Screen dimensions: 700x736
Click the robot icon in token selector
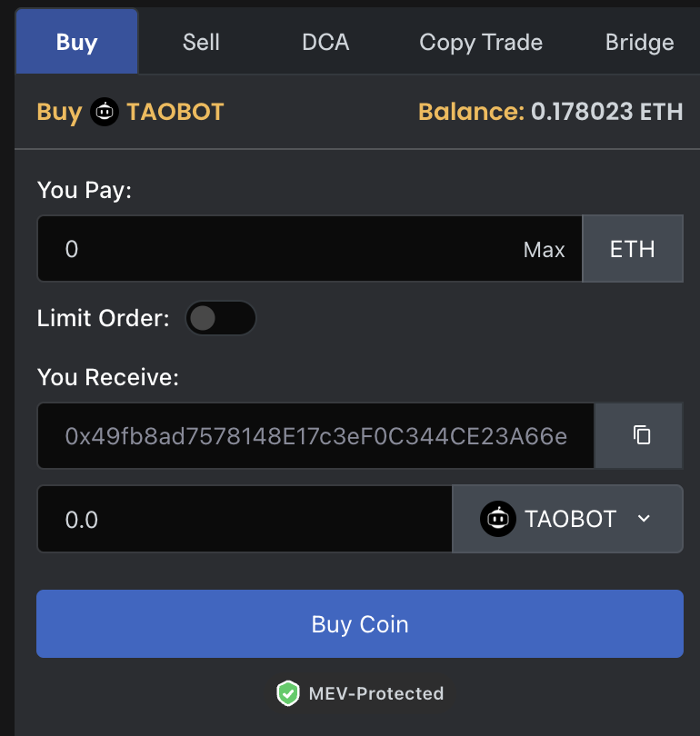(496, 519)
